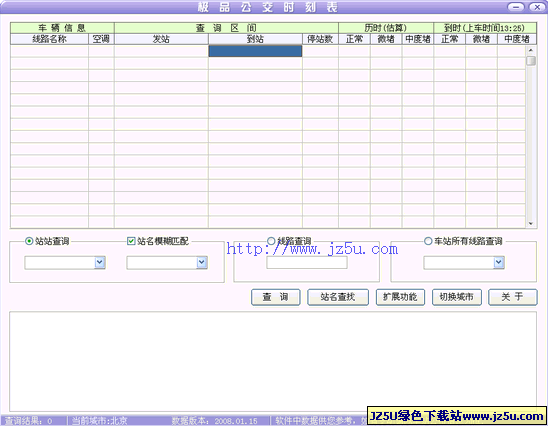Screen dimensions: 548x426
Task: Click the 线路名称 column header
Action: point(49,39)
